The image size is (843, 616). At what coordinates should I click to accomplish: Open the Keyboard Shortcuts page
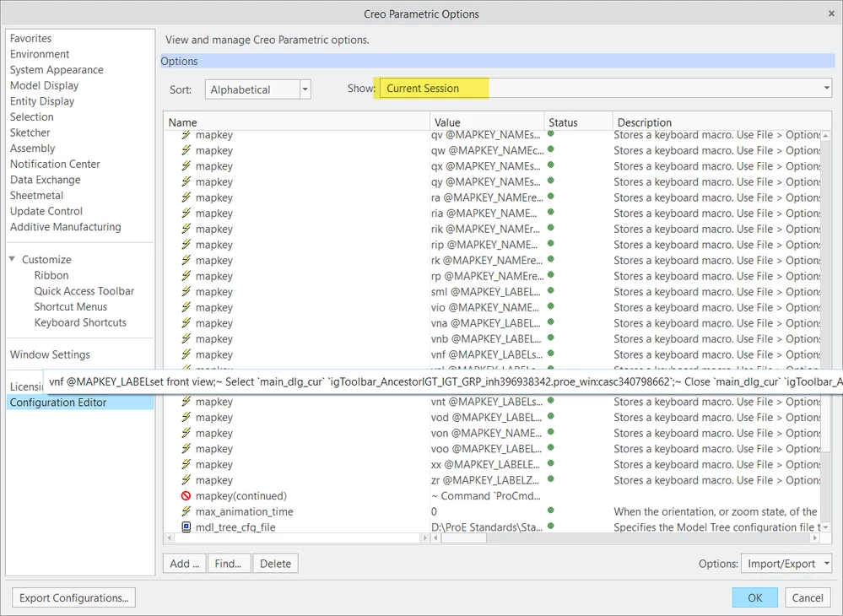point(80,322)
